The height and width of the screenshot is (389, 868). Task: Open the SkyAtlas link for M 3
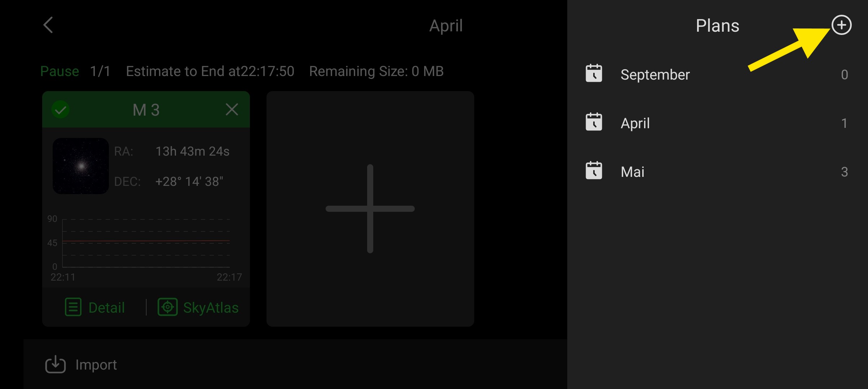point(211,308)
